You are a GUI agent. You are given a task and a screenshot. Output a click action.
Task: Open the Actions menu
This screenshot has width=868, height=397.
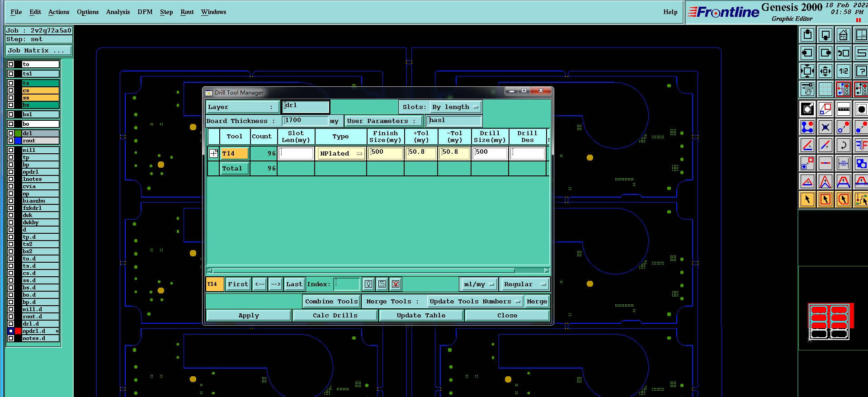click(x=59, y=12)
